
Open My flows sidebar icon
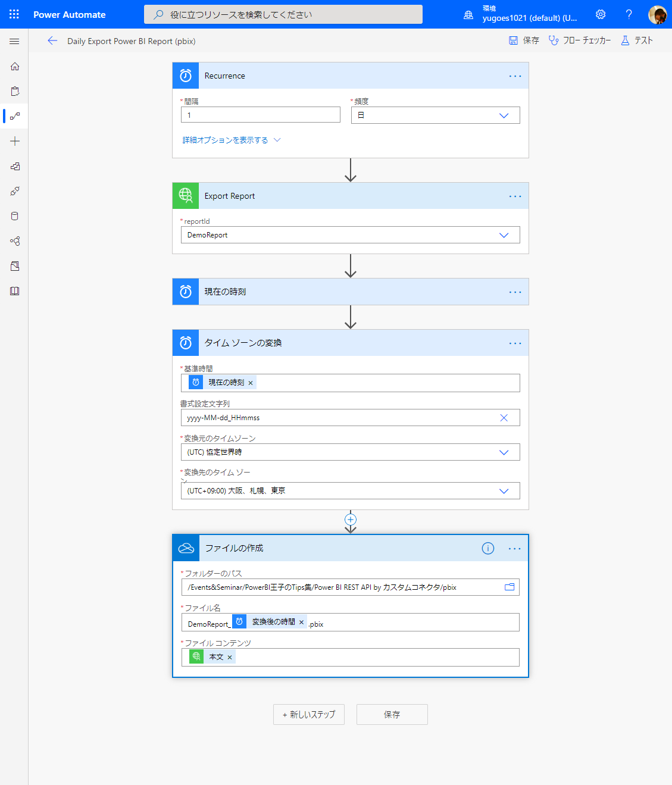(15, 116)
